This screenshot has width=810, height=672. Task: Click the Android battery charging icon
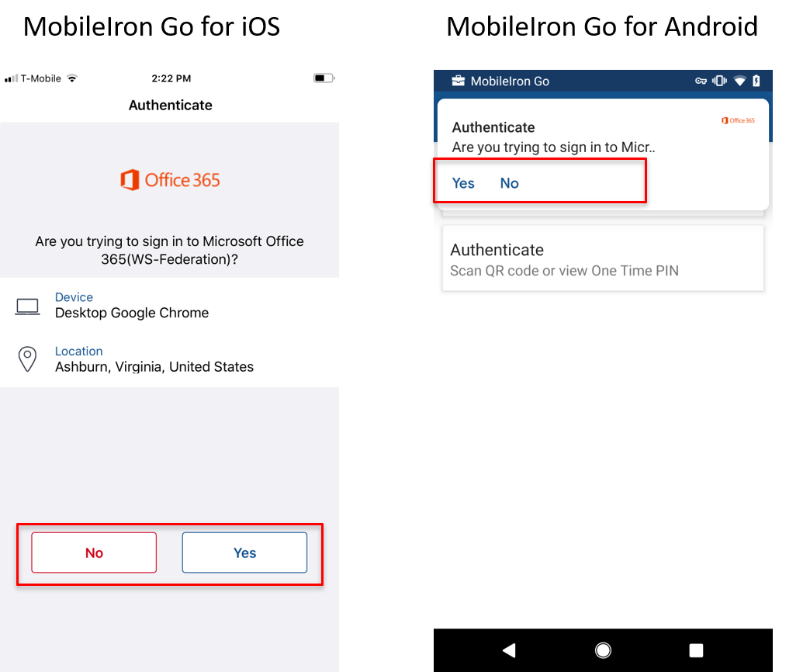pos(756,81)
